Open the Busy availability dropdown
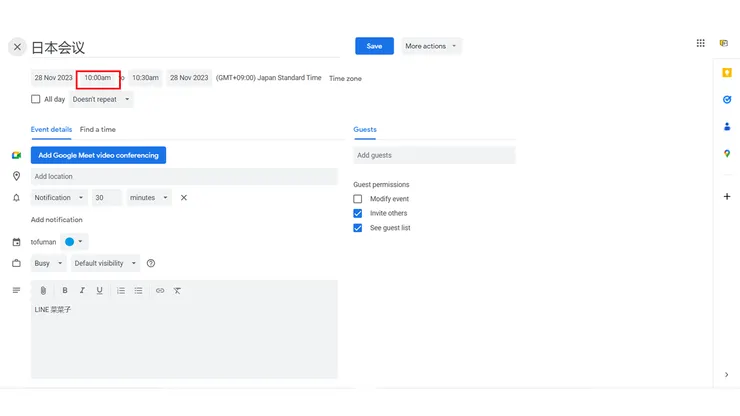The image size is (740, 416). pyautogui.click(x=48, y=263)
